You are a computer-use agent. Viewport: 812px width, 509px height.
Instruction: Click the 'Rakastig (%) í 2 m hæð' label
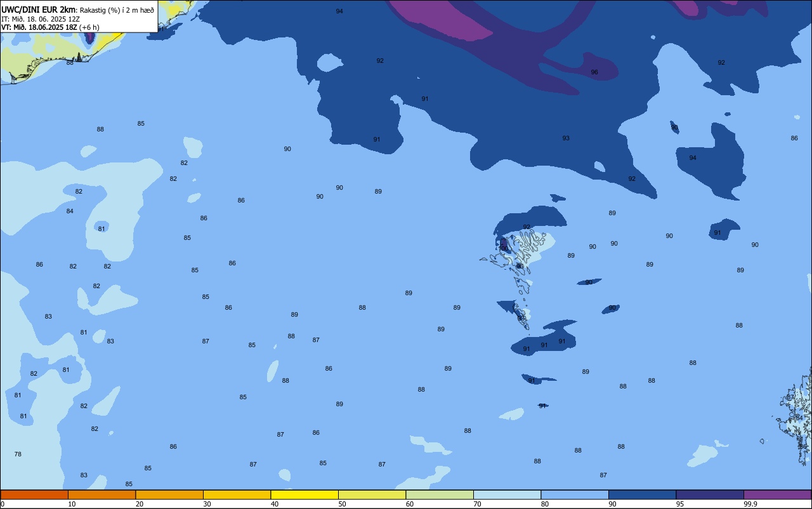pos(117,10)
